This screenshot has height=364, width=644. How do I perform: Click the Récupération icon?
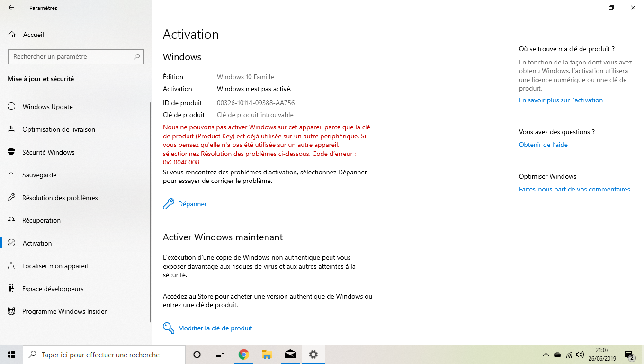tap(11, 220)
